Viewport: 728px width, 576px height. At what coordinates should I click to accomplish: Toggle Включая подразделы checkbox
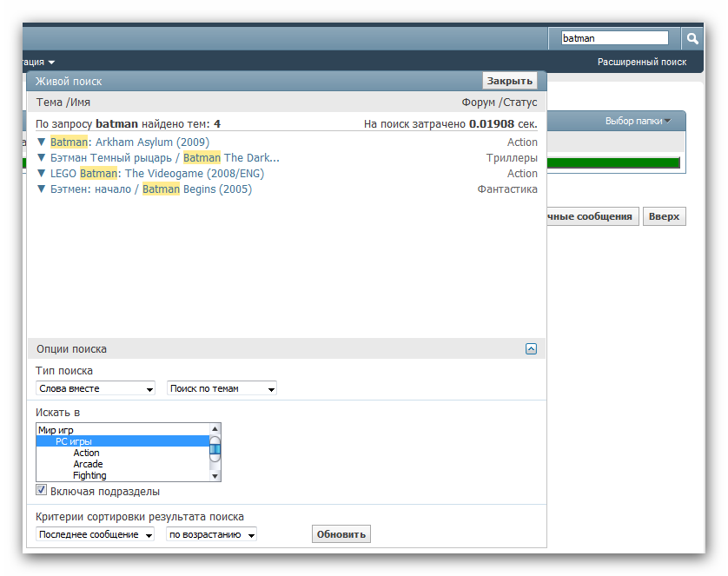pyautogui.click(x=42, y=490)
